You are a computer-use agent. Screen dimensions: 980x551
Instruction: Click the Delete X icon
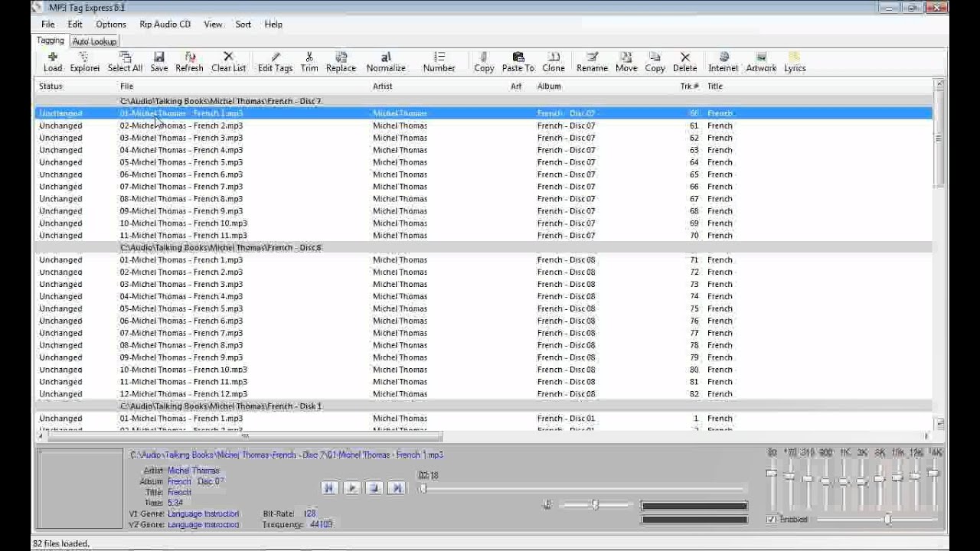click(684, 62)
